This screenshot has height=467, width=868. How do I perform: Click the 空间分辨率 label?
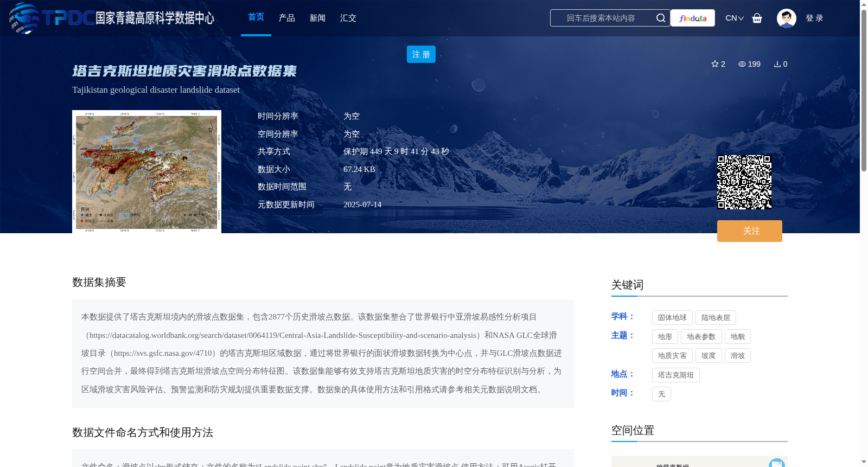pos(278,134)
